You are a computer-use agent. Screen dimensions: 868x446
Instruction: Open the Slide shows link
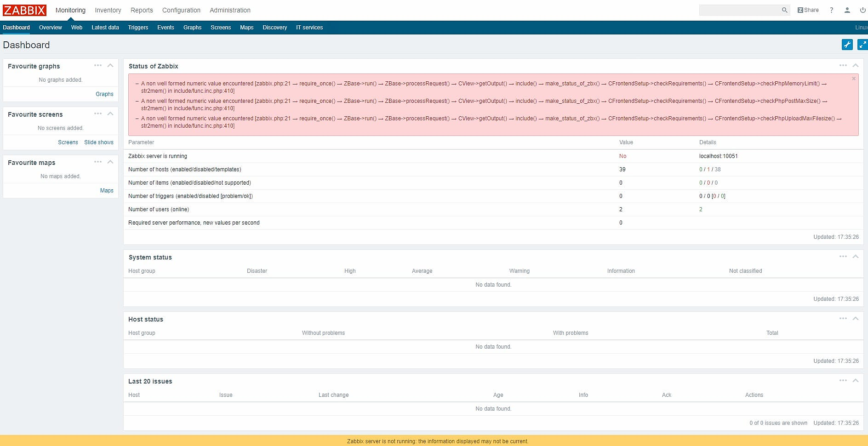tap(98, 142)
